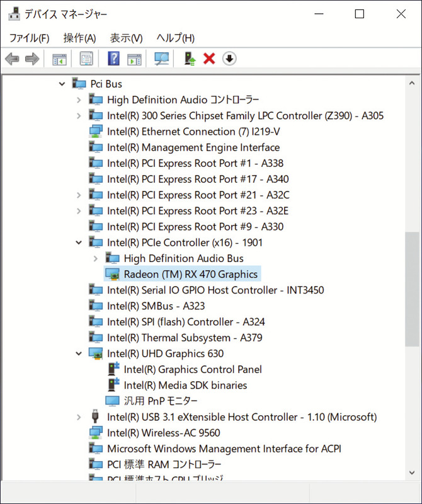Click the scrollbar down arrow
Viewport: 422px width, 504px height.
click(x=412, y=472)
